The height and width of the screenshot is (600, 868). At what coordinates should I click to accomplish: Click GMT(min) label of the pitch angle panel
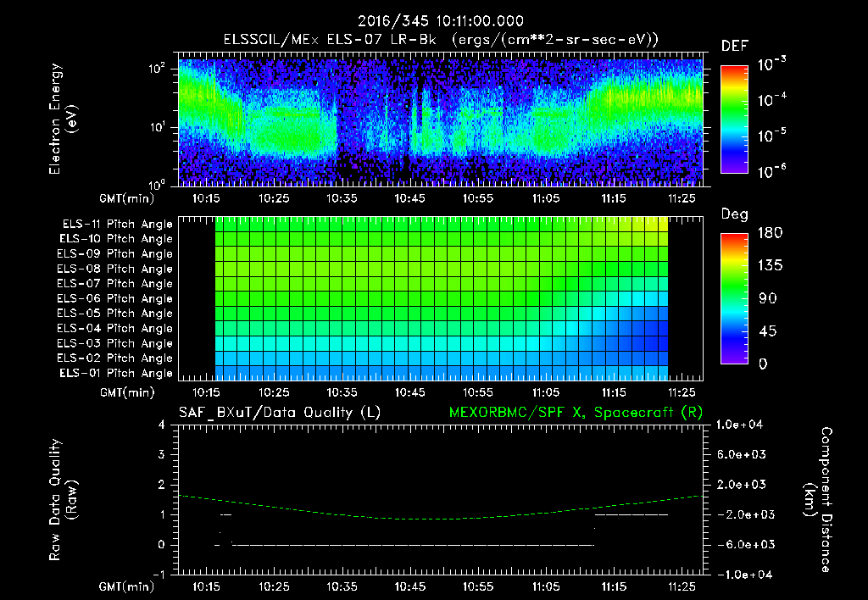tap(126, 392)
